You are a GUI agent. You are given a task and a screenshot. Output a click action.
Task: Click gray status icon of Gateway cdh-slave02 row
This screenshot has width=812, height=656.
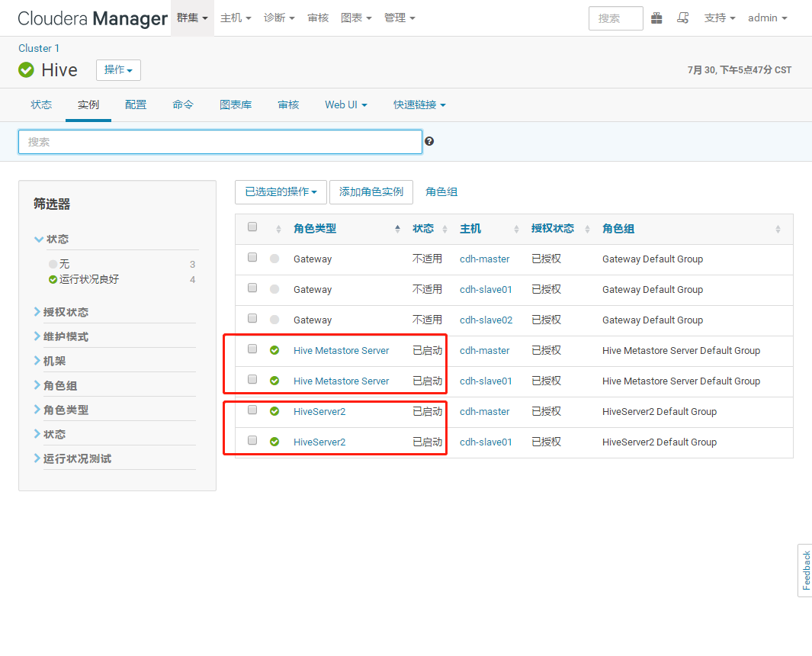[x=274, y=320]
